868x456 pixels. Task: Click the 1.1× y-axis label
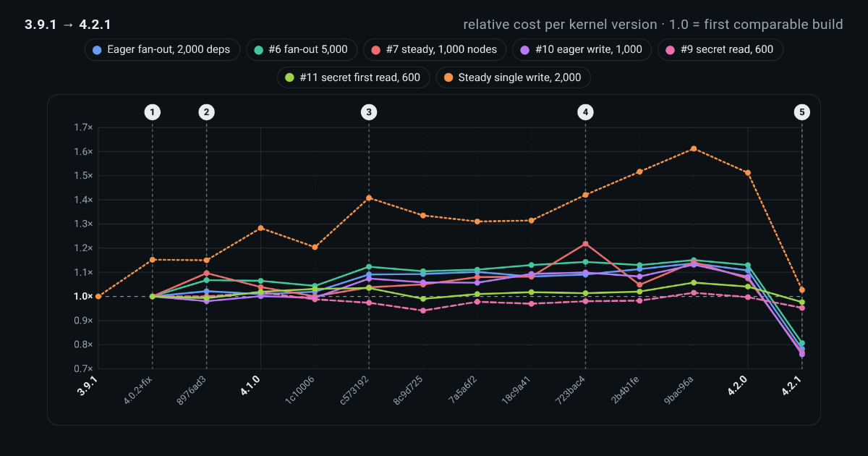(x=83, y=272)
